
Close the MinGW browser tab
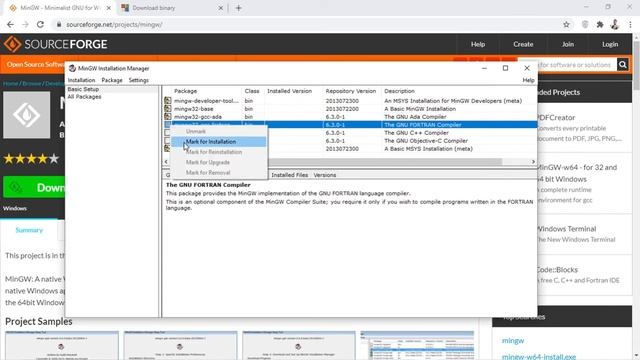(x=109, y=8)
